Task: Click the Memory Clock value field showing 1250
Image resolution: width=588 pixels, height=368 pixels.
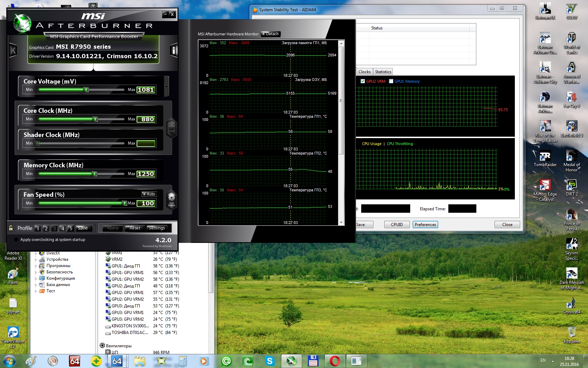Action: tap(146, 174)
